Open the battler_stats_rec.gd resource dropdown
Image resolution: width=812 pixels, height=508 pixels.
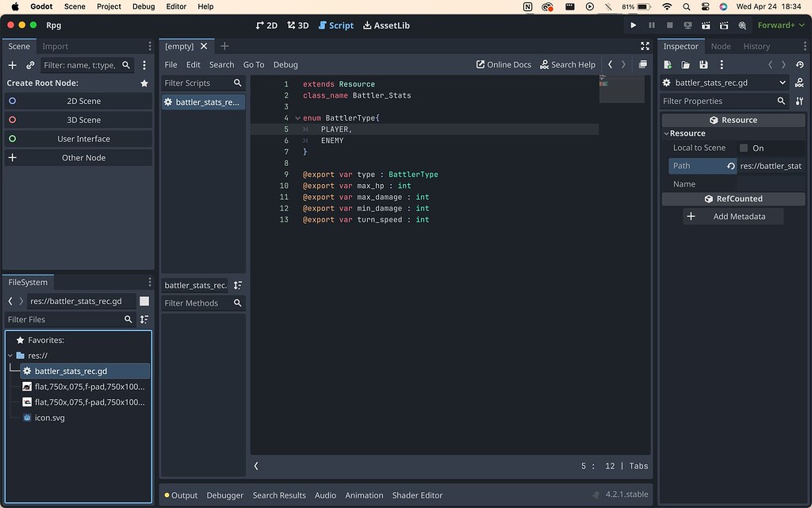(x=783, y=82)
